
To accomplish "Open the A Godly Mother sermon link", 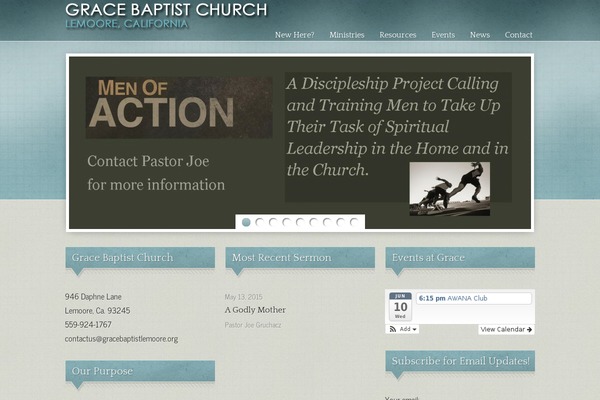I will pyautogui.click(x=255, y=310).
